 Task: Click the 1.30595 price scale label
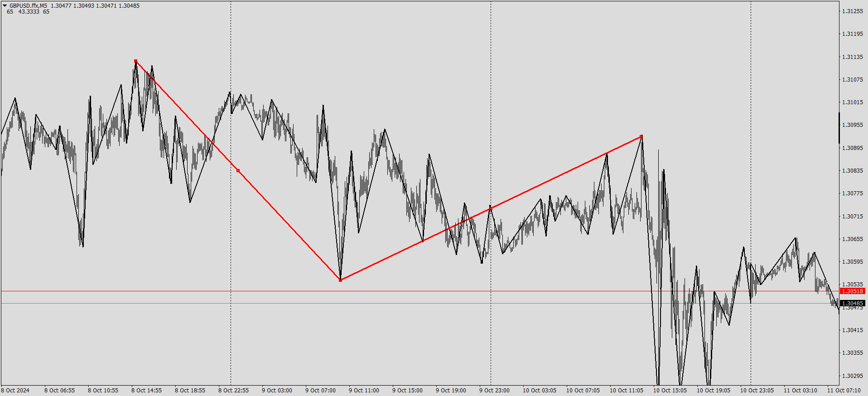(x=853, y=261)
